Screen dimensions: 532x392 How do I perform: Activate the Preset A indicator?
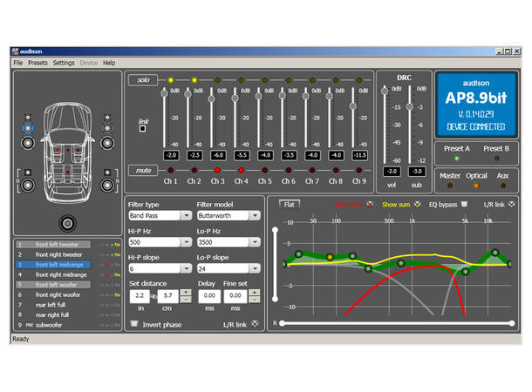[457, 159]
